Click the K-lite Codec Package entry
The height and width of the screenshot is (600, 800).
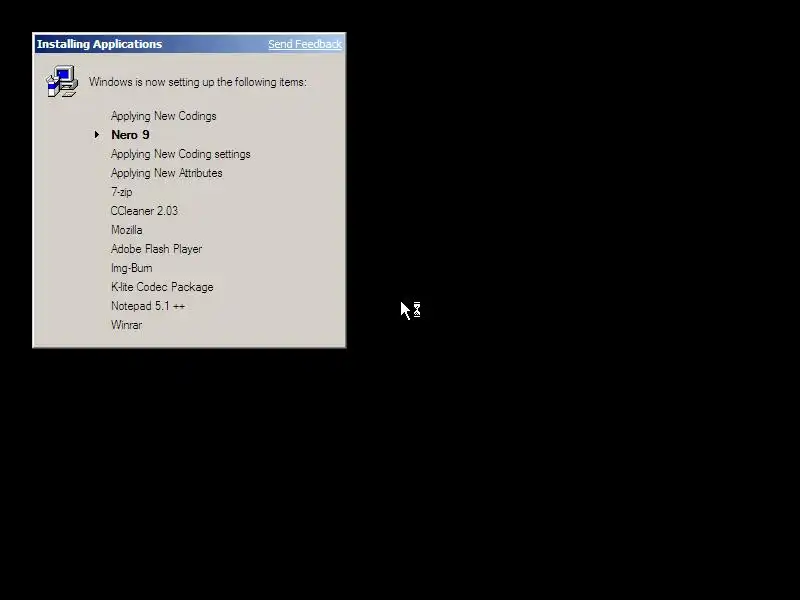(162, 287)
